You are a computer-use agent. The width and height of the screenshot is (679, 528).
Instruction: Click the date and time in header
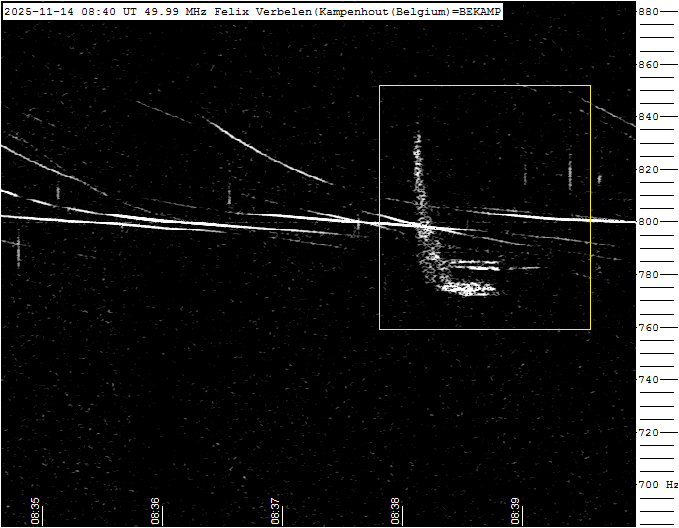tap(62, 11)
